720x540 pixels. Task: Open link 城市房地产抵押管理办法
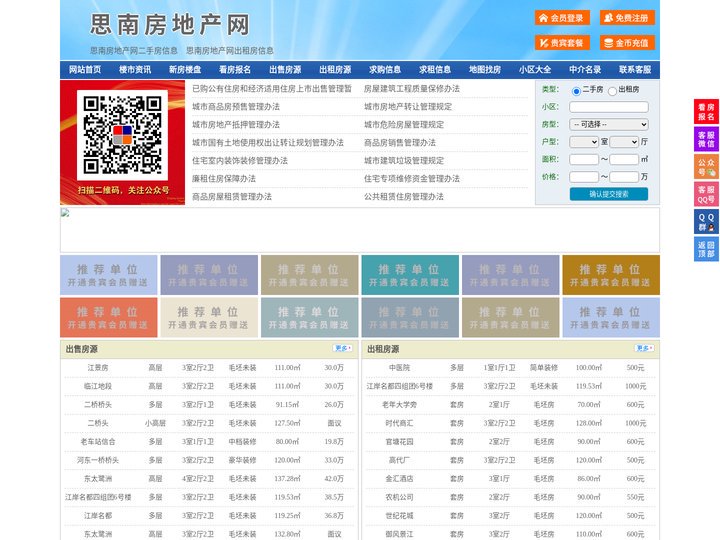tap(236, 124)
